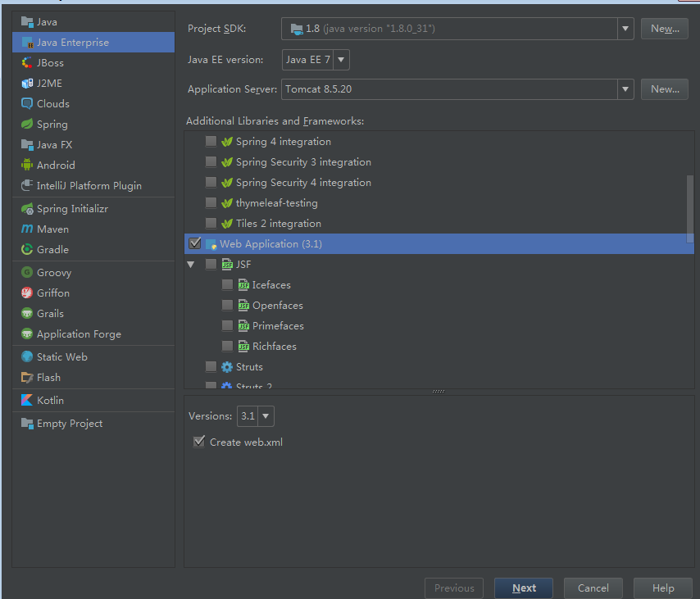Select the Static Web label
The image size is (700, 599).
coord(62,356)
